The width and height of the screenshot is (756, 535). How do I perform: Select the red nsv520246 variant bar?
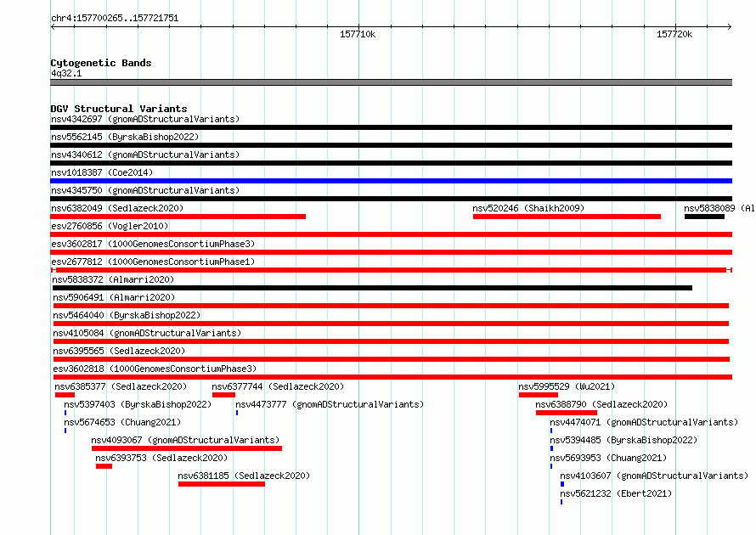[x=567, y=217]
